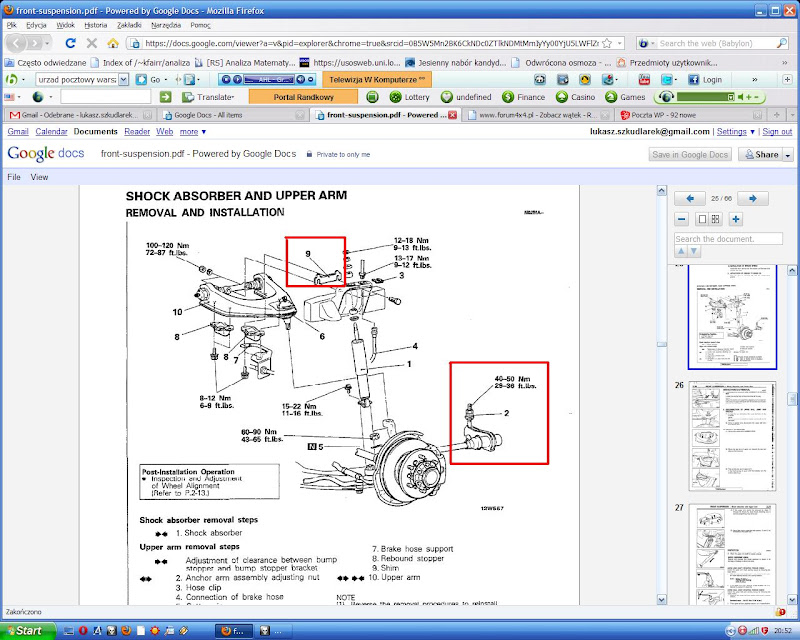Open the Historia menu

tap(95, 25)
